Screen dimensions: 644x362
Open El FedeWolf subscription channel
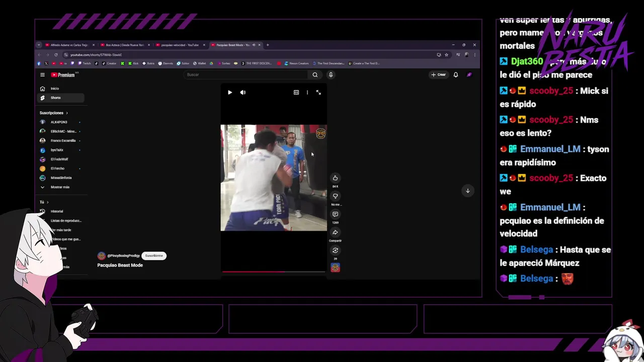click(60, 159)
